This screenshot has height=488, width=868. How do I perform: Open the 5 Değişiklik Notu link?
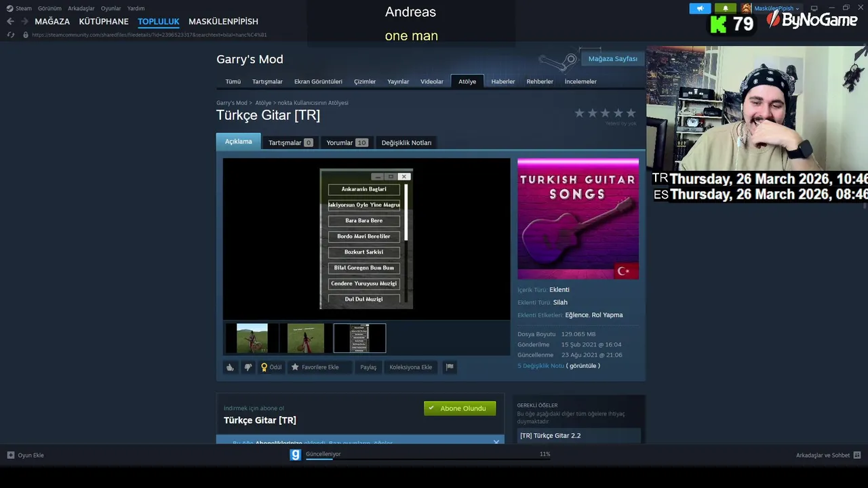click(x=540, y=366)
